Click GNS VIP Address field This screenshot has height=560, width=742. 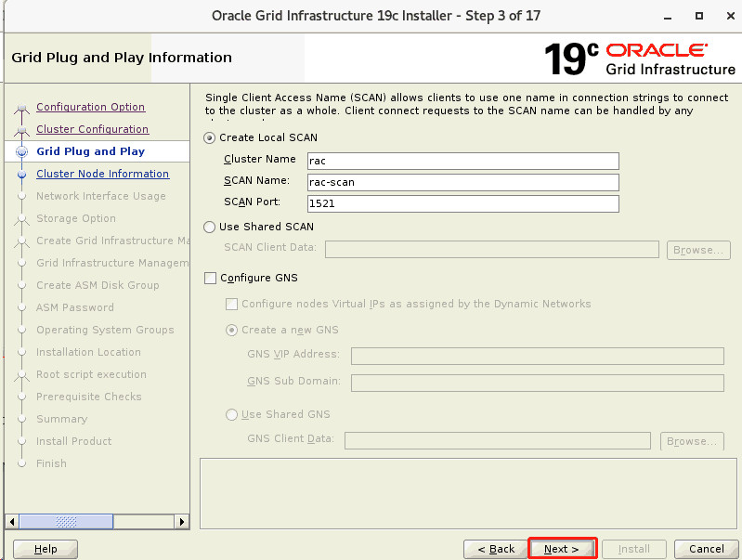tap(538, 356)
